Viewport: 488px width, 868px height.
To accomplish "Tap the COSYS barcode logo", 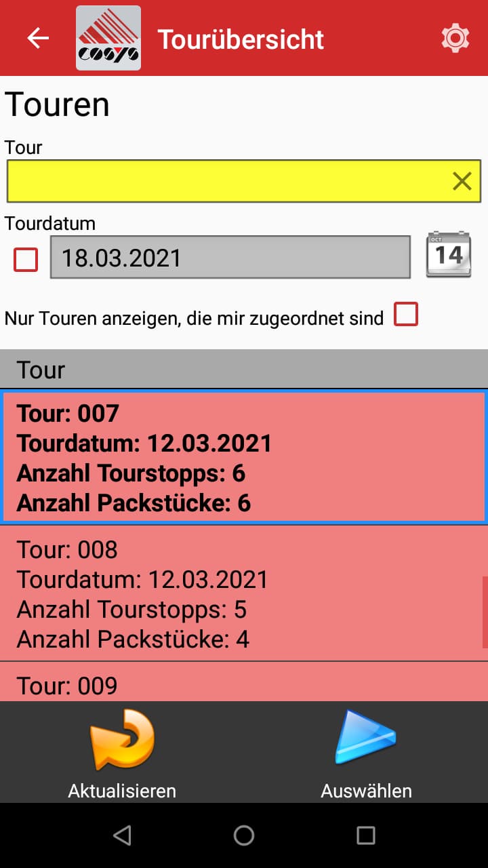I will coord(108,38).
